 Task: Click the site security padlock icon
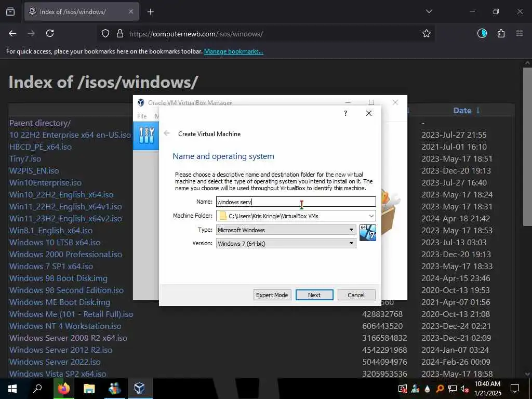tap(120, 34)
